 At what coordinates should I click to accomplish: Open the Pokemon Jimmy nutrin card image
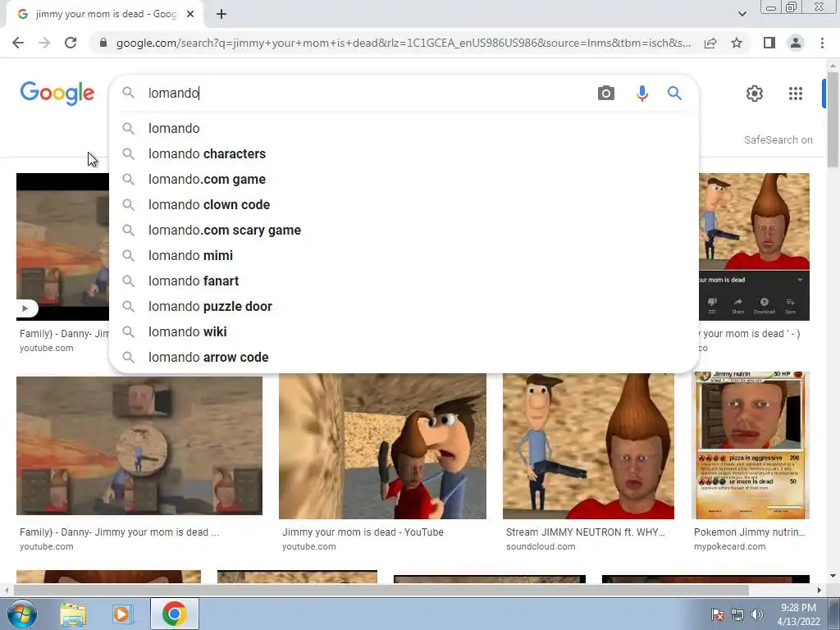pyautogui.click(x=751, y=445)
